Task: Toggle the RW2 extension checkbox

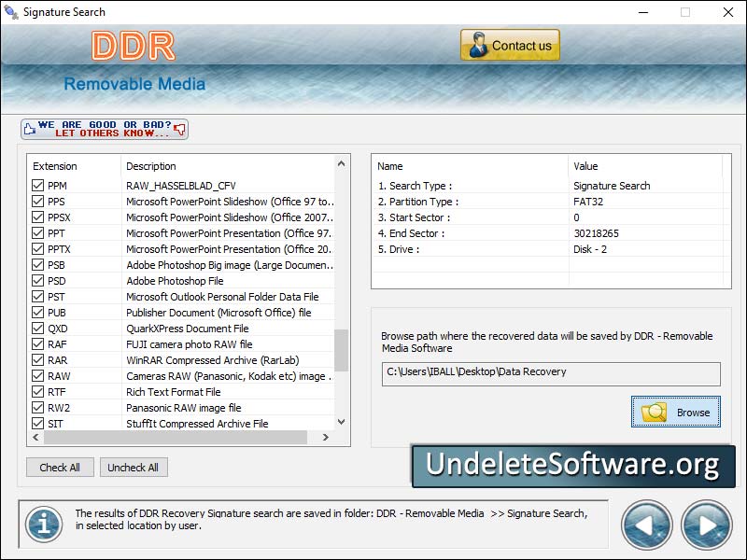Action: coord(37,408)
